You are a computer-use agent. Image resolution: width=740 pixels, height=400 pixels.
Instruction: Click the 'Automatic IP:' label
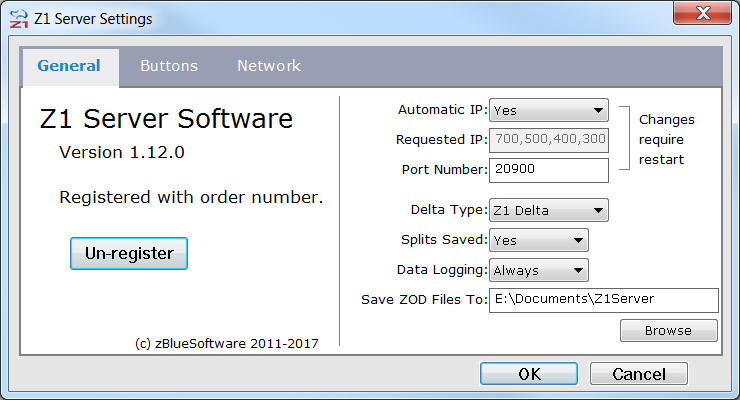point(442,110)
